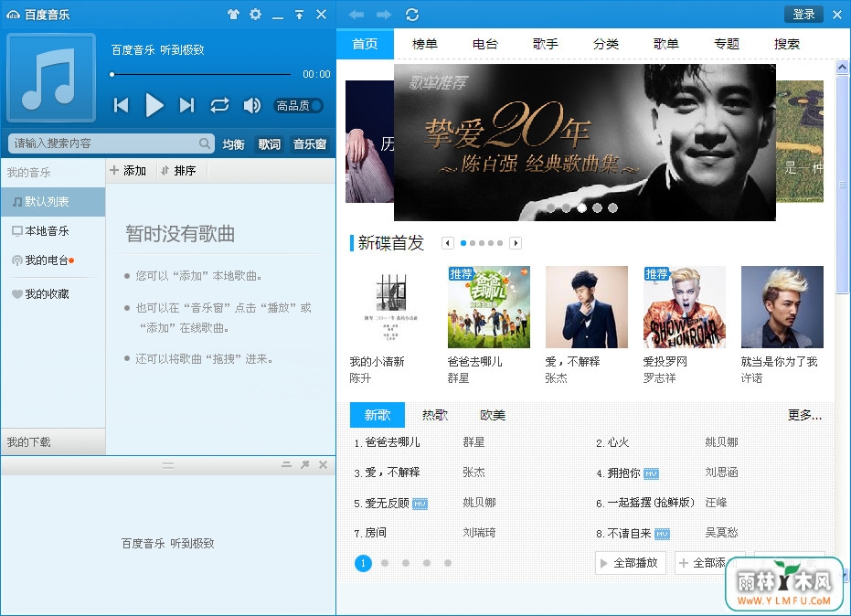Collapse the 我的音乐 section header
The width and height of the screenshot is (851, 616).
pyautogui.click(x=53, y=173)
